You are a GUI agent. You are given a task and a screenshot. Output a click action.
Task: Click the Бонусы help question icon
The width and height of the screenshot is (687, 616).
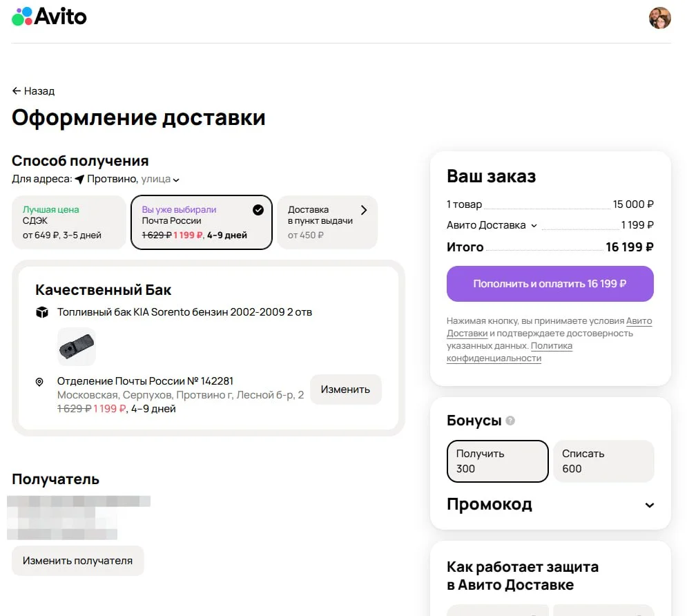click(510, 421)
